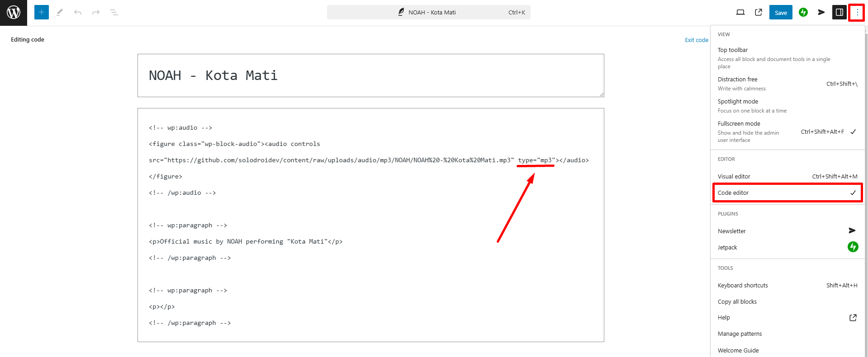The width and height of the screenshot is (868, 357).
Task: Enable Top toolbar option
Action: tap(787, 58)
